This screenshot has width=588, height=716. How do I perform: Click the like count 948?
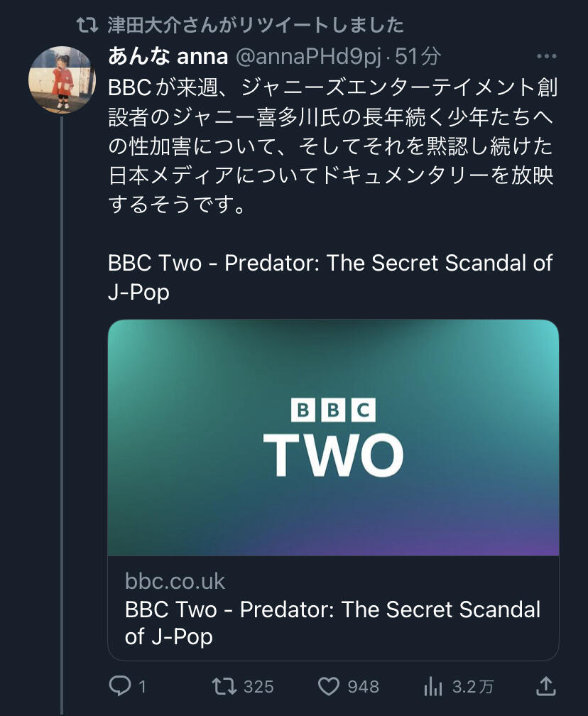click(x=364, y=686)
